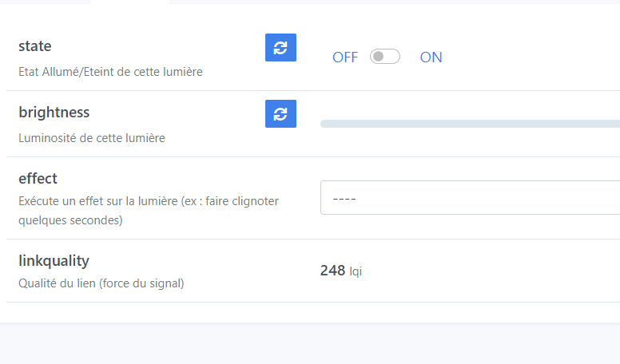Open the effect dropdown

click(470, 198)
